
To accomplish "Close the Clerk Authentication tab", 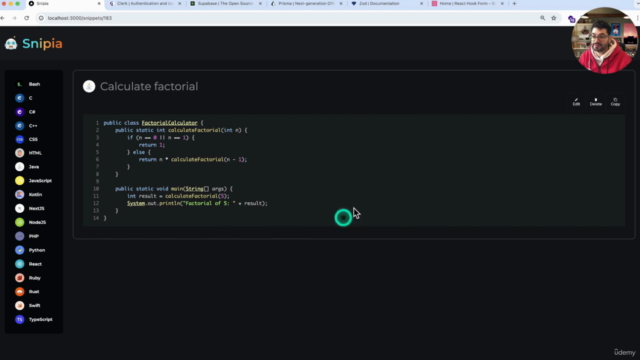I will (180, 4).
